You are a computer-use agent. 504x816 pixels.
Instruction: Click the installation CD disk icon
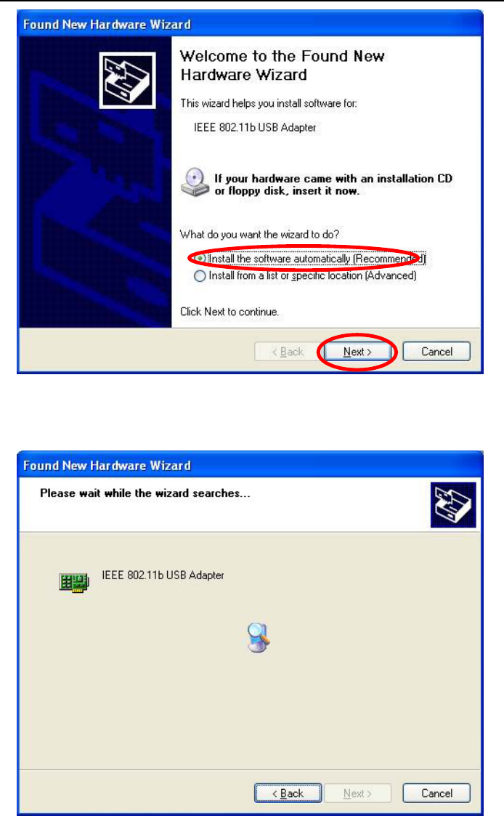pos(195,182)
